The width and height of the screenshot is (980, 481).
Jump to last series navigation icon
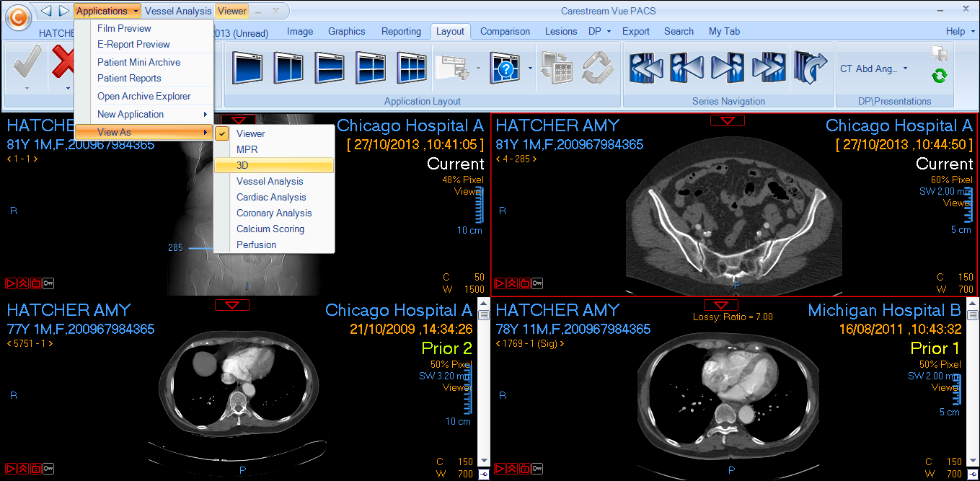pyautogui.click(x=769, y=68)
